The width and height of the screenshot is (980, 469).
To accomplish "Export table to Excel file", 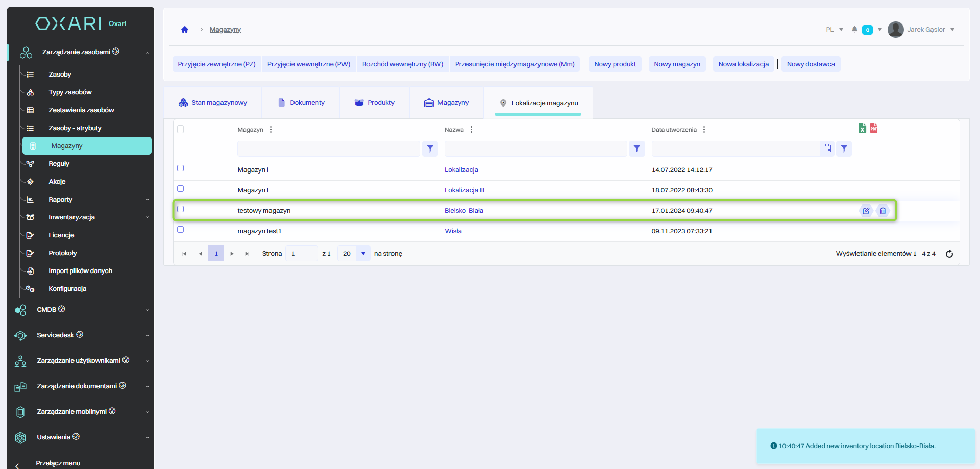I will coord(862,128).
